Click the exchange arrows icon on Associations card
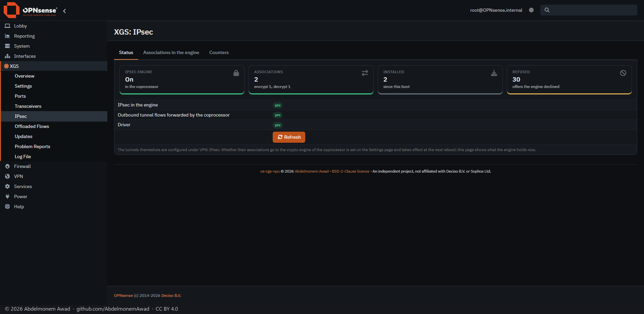The width and height of the screenshot is (644, 314). coord(365,73)
